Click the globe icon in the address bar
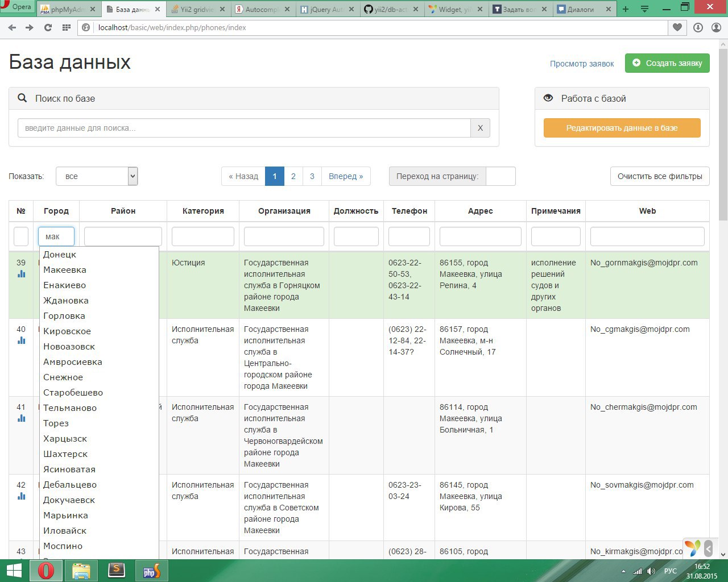728x582 pixels. (x=86, y=27)
